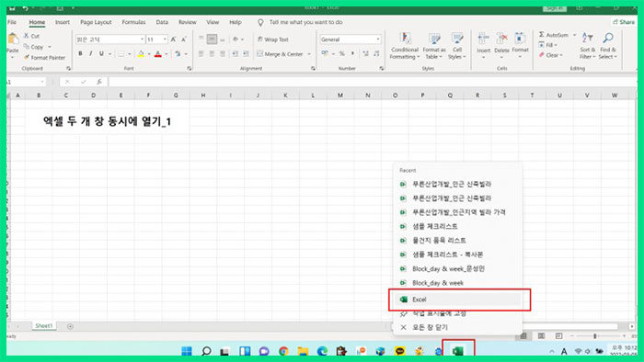Viewport: 644px width, 362px height.
Task: Add a new sheet with plus icon
Action: pos(70,326)
